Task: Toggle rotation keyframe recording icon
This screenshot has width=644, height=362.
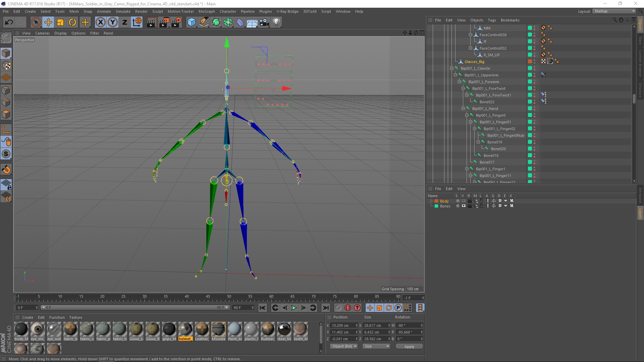Action: 389,308
